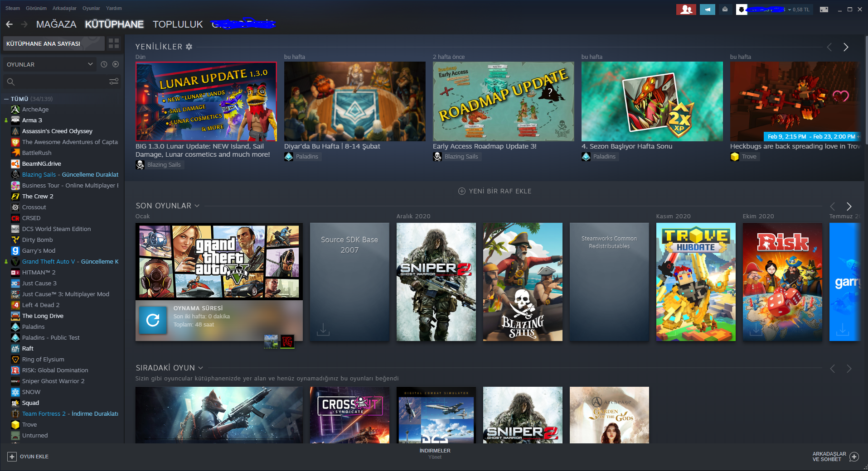The height and width of the screenshot is (471, 868).
Task: Open the Trove game cover in Son Oyunlar
Action: coord(696,282)
